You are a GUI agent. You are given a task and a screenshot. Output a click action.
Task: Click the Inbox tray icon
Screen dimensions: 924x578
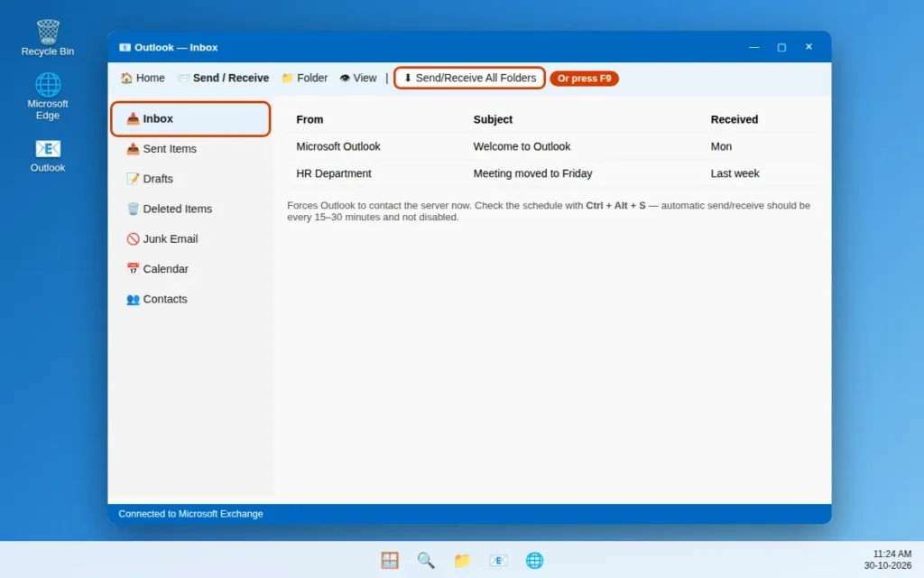pos(134,118)
